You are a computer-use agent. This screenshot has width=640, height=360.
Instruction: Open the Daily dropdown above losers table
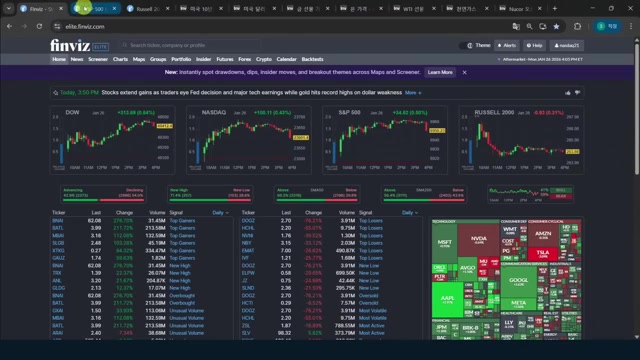click(410, 213)
